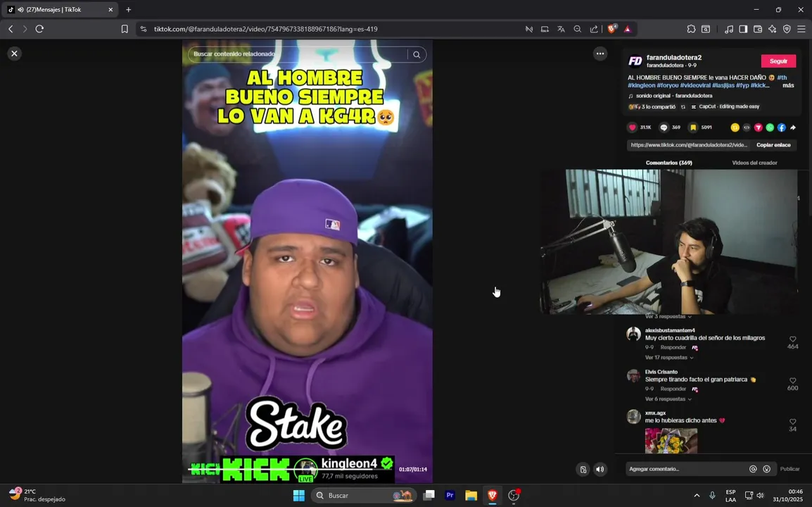
Task: Click Publicar to post the comment
Action: pos(789,469)
